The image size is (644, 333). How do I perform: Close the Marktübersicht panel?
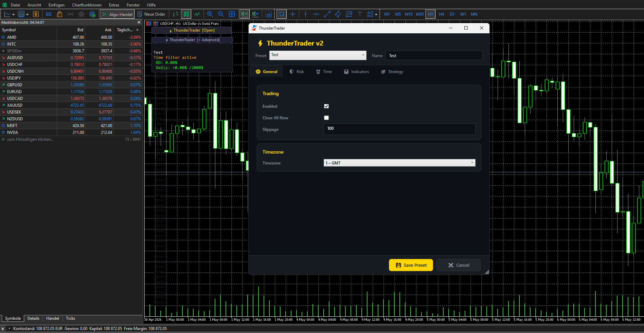click(139, 22)
